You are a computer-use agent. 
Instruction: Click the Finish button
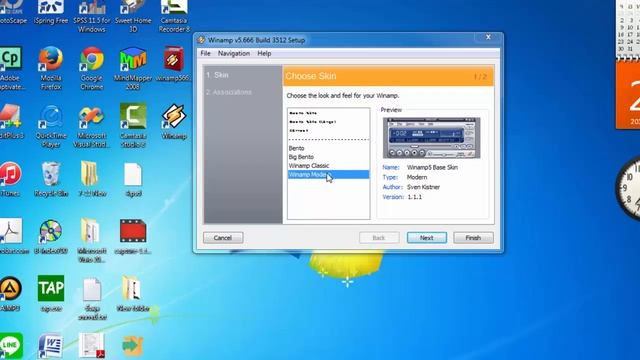[473, 238]
